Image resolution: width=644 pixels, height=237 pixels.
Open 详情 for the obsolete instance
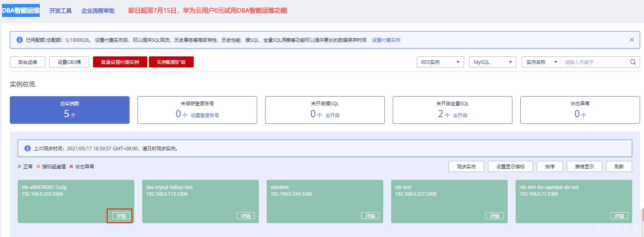point(370,216)
